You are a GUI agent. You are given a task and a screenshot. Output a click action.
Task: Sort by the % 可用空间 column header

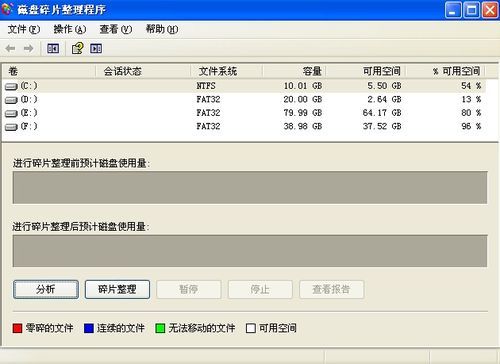coord(446,71)
